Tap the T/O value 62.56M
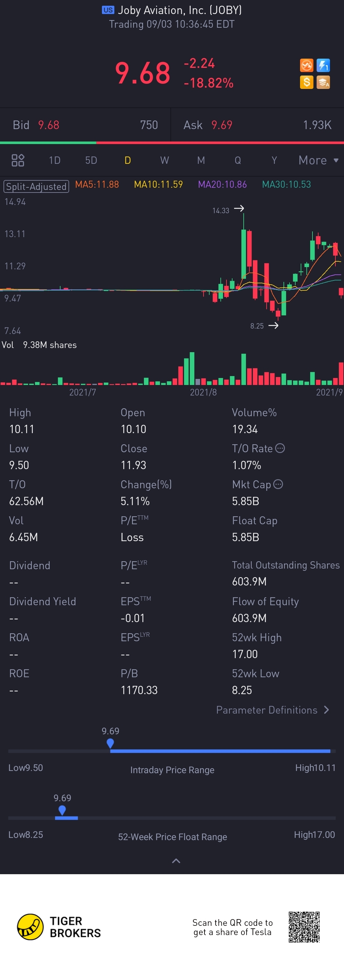Viewport: 344px width, 980px height. 26,501
